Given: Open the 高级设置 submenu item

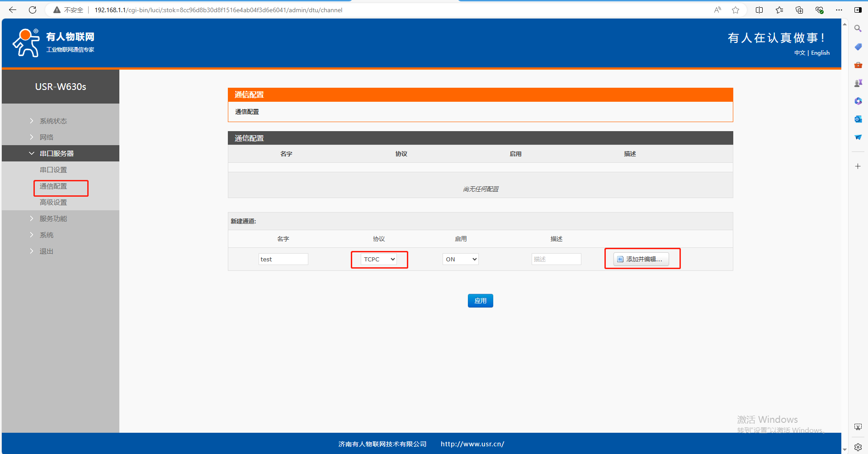Looking at the screenshot, I should point(53,202).
